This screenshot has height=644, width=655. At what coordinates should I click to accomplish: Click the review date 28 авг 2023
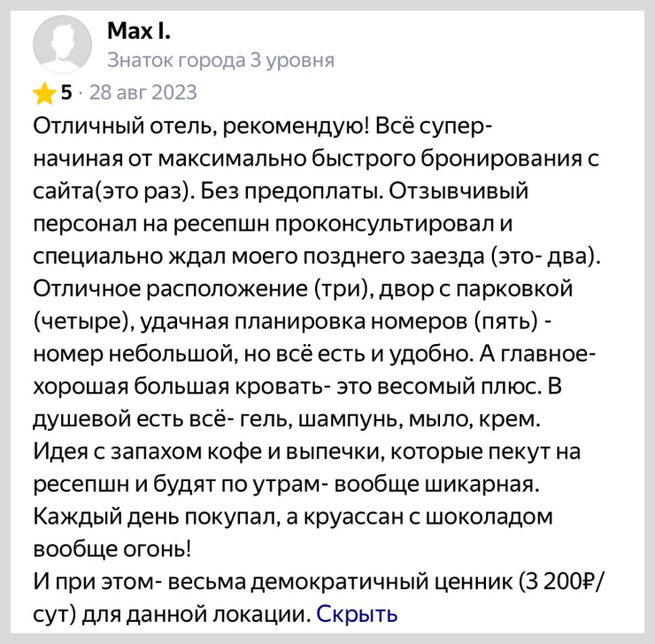[x=143, y=92]
